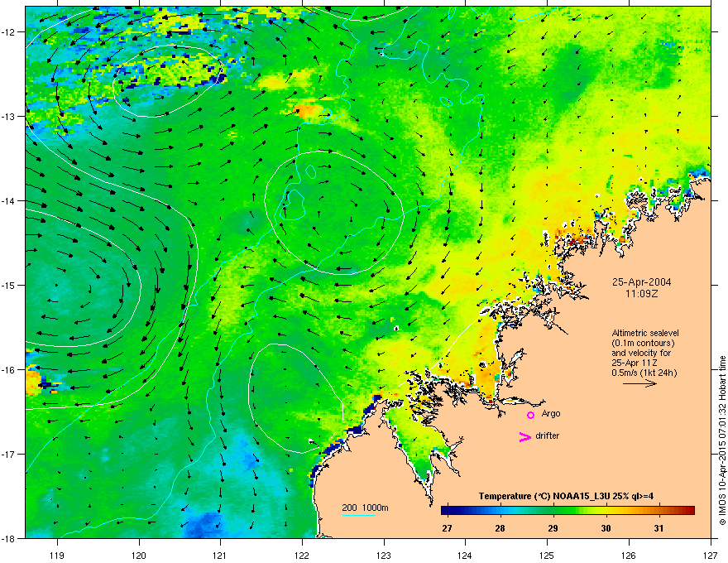
Task: Click the latitude axis label '-13'
Action: (x=9, y=116)
